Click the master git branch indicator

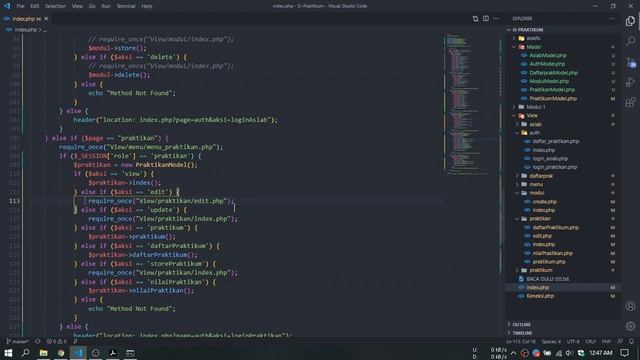point(18,342)
